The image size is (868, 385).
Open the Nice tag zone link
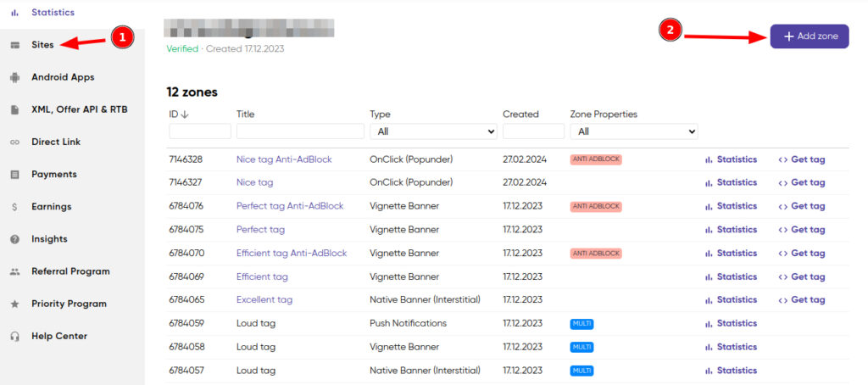[254, 183]
